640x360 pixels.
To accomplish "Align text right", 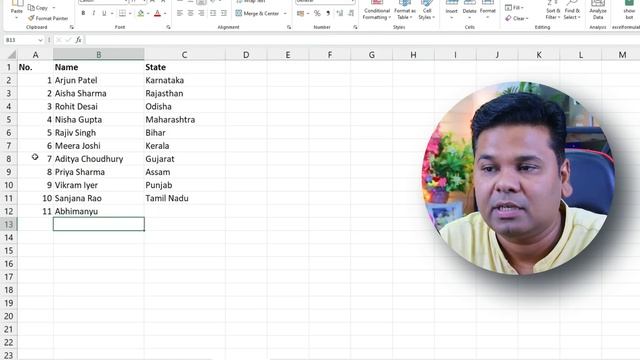I will (x=201, y=13).
